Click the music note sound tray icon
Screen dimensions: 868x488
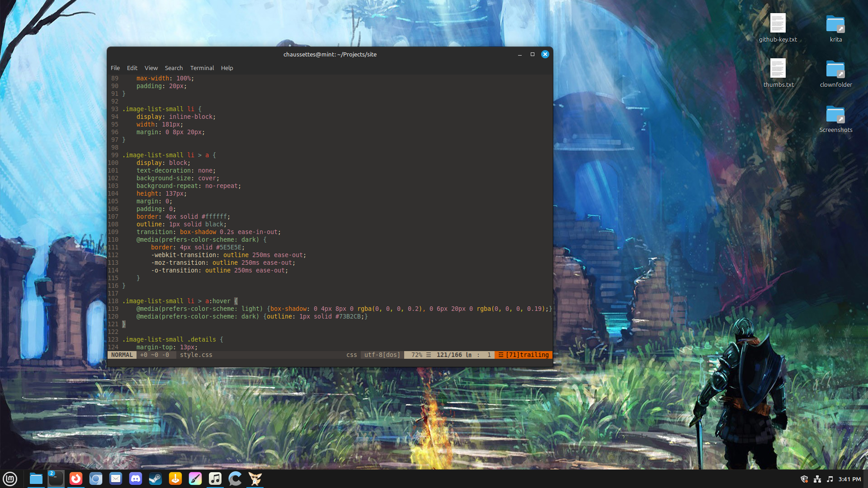click(830, 479)
